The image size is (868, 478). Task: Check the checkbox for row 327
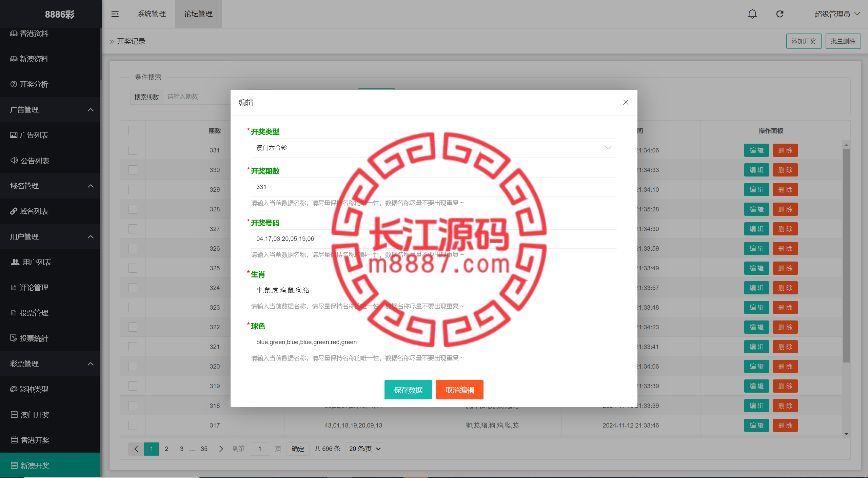133,229
